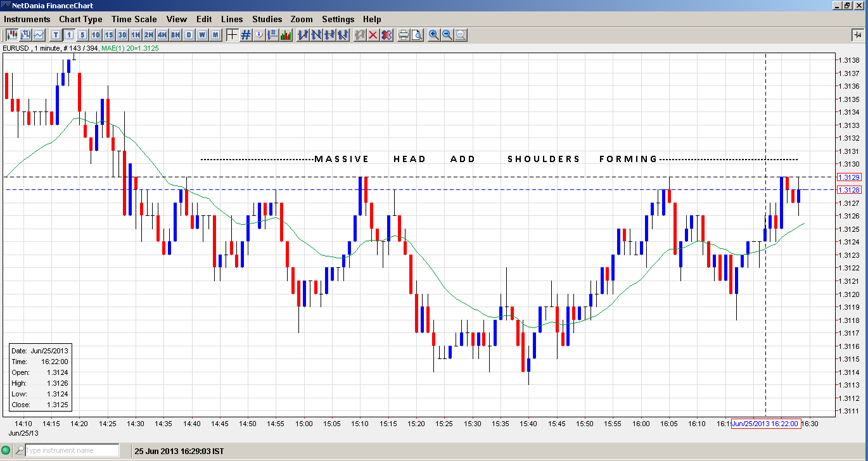Click the NetDania FinanceChart title icon
This screenshot has height=461, width=868.
[x=6, y=5]
